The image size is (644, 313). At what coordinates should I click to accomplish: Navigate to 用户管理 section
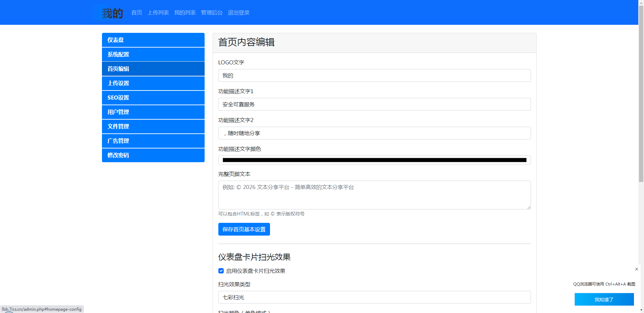click(153, 112)
